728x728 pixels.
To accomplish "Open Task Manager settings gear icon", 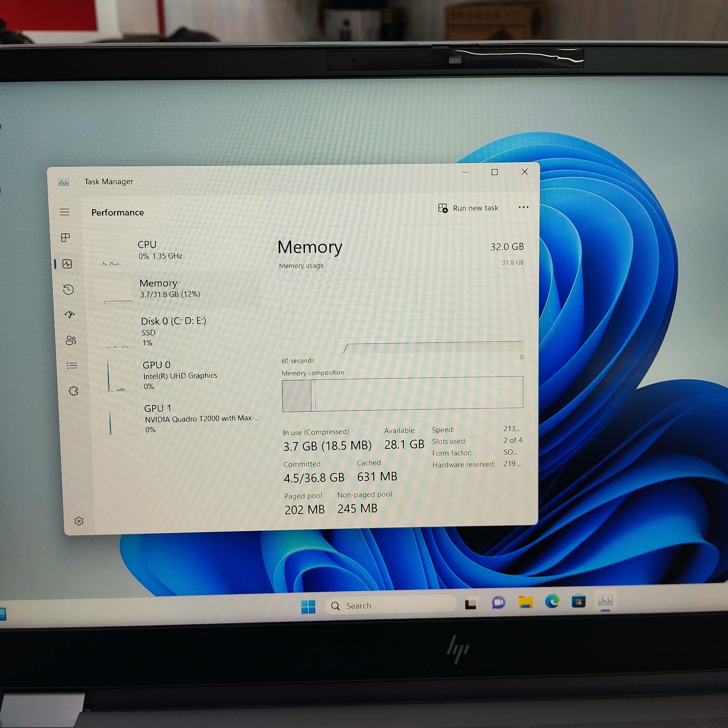I will tap(79, 521).
